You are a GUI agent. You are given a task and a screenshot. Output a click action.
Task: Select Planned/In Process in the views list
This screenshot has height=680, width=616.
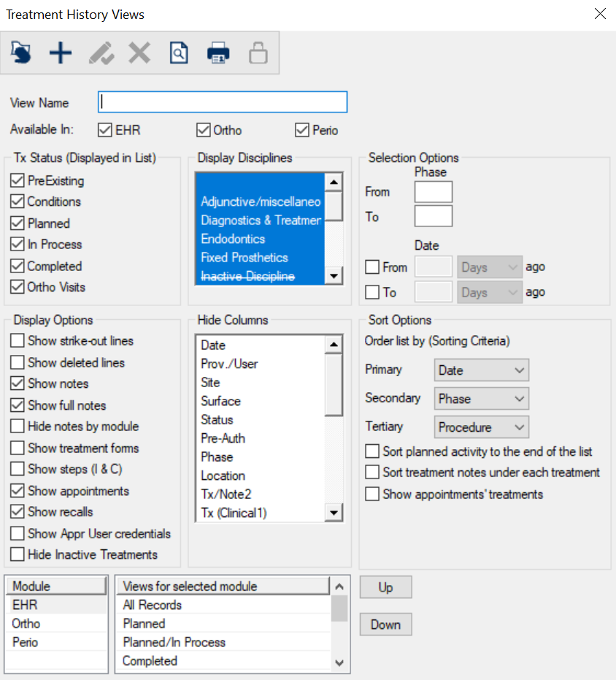point(174,643)
